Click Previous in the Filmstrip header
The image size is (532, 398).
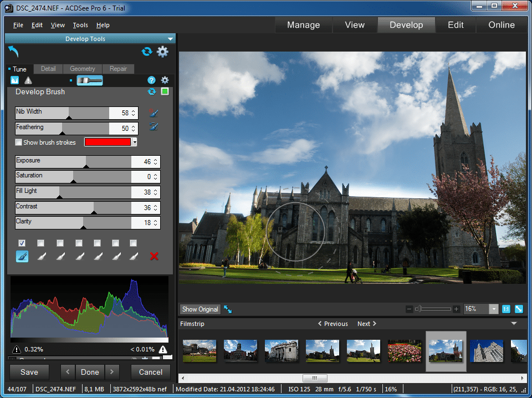(x=333, y=324)
